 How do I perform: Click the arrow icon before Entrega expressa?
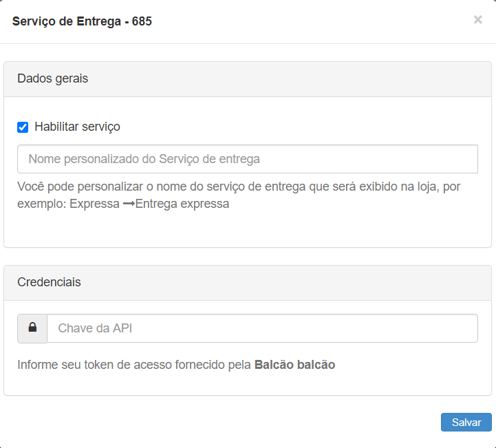[x=128, y=204]
